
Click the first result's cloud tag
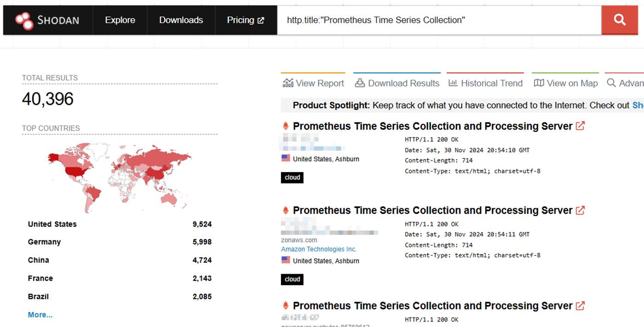tap(292, 178)
